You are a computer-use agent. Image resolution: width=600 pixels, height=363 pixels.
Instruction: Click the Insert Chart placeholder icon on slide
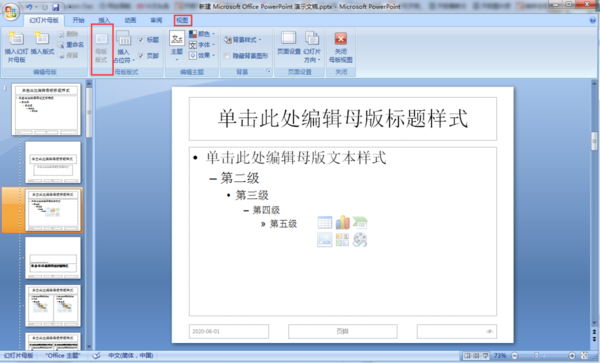(342, 223)
